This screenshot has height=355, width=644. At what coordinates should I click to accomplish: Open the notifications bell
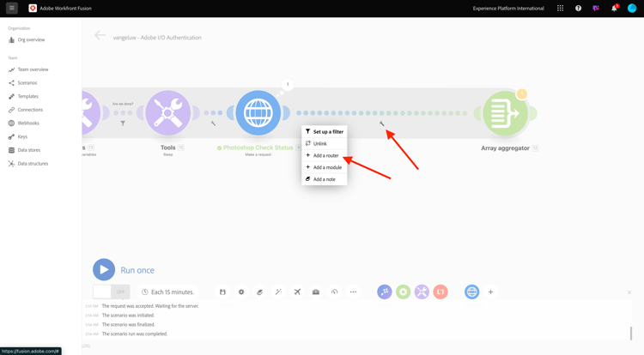click(x=614, y=9)
